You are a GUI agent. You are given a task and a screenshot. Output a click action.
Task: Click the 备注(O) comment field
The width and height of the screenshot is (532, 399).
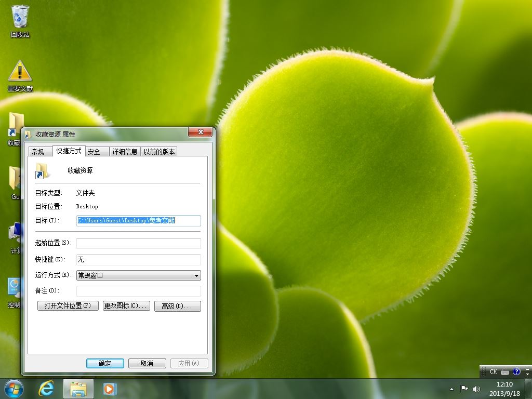tap(138, 291)
